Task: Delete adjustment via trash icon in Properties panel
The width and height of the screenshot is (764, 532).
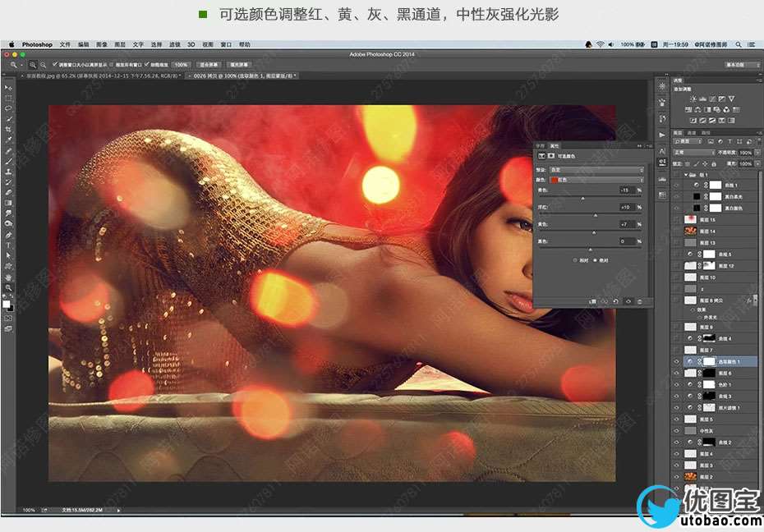Action: (x=640, y=302)
